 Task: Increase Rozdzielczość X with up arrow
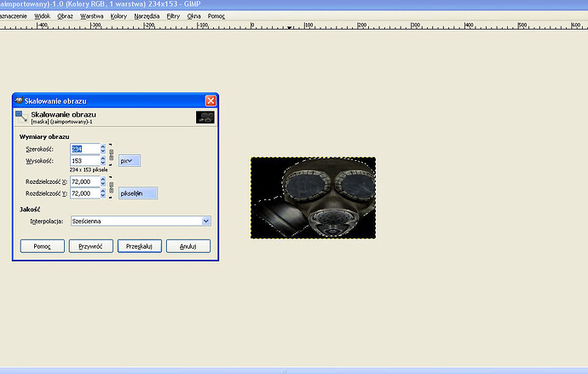[103, 179]
